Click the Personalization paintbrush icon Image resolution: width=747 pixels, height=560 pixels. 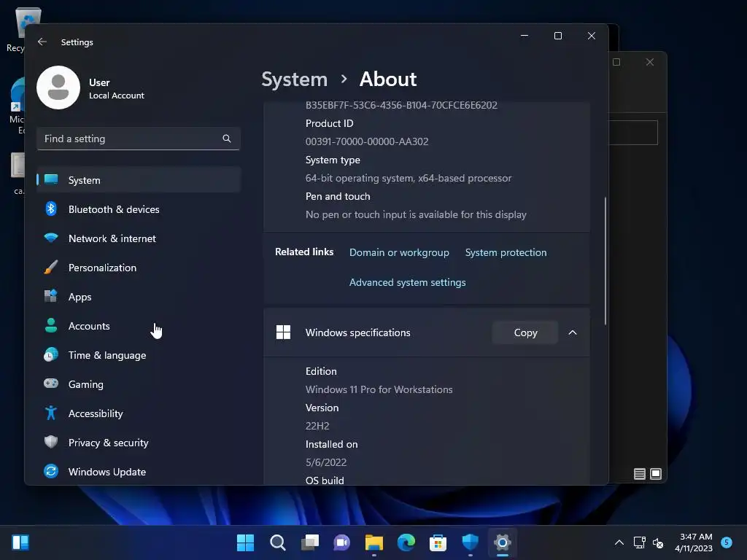51,267
